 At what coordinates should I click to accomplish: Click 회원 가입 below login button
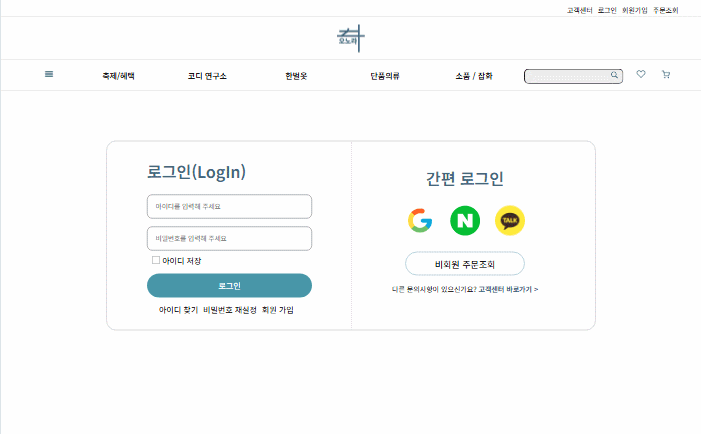pos(278,310)
